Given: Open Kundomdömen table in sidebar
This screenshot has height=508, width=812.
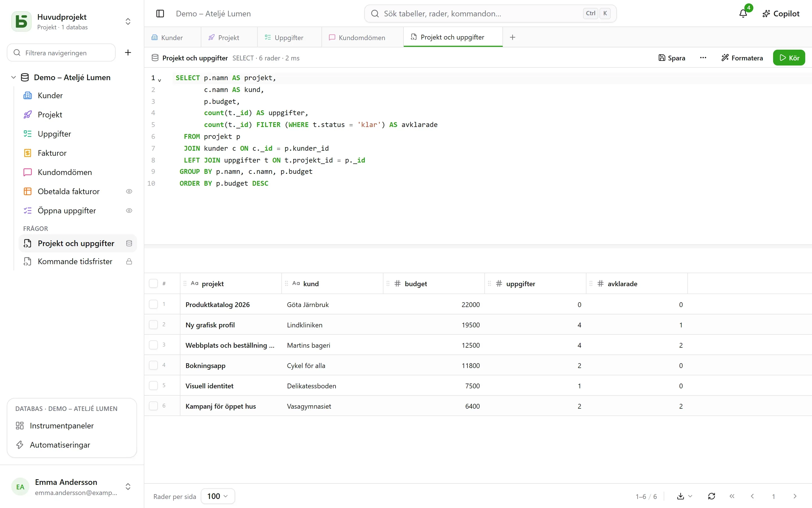Looking at the screenshot, I should click(x=78, y=172).
